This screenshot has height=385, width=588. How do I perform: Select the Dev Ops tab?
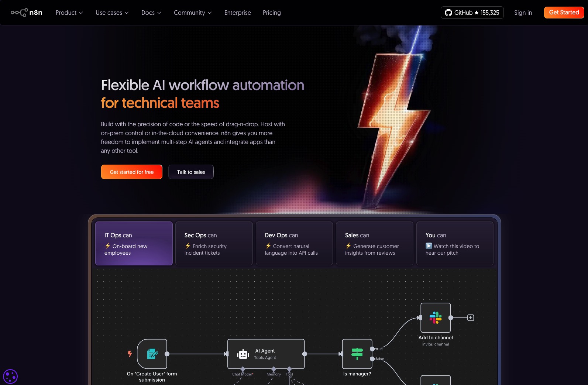[294, 243]
